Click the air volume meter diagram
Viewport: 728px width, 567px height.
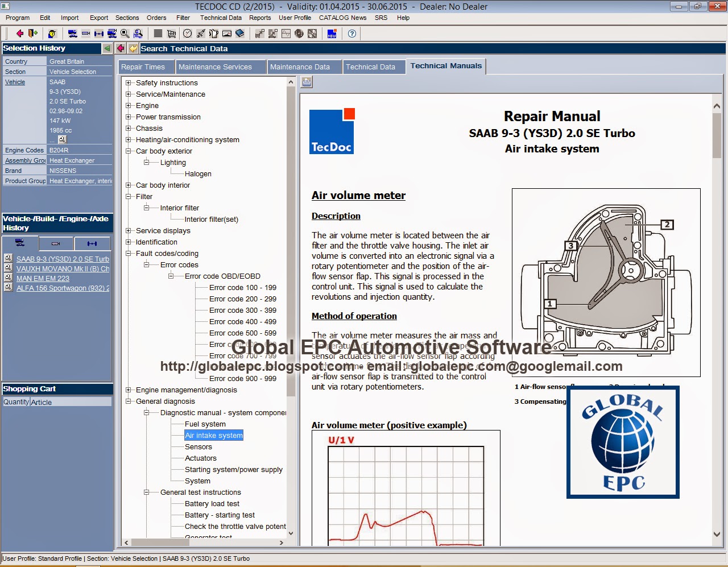[606, 283]
